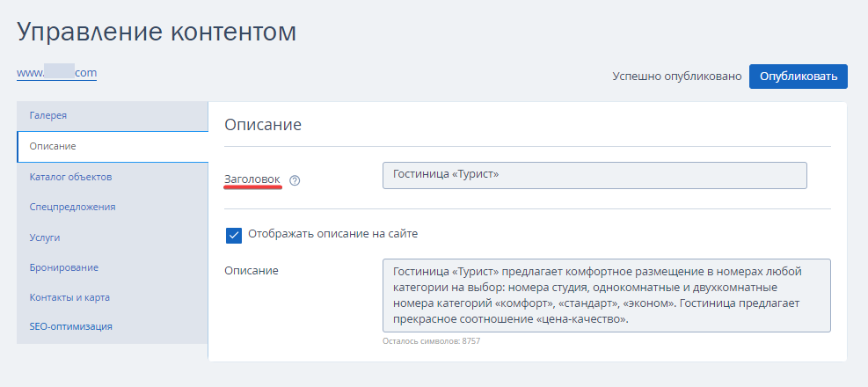Image resolution: width=868 pixels, height=387 pixels.
Task: Uncheck Отображать описание на сайте checkbox
Action: click(234, 236)
